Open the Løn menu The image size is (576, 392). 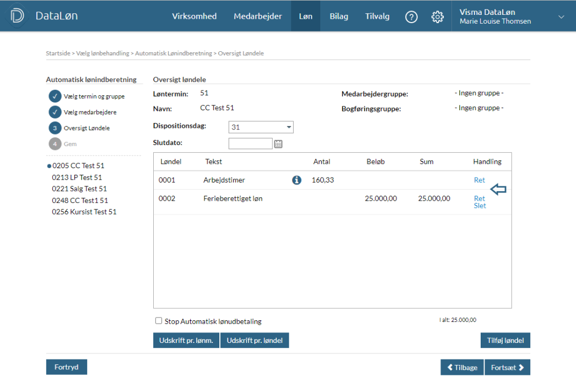tap(305, 16)
